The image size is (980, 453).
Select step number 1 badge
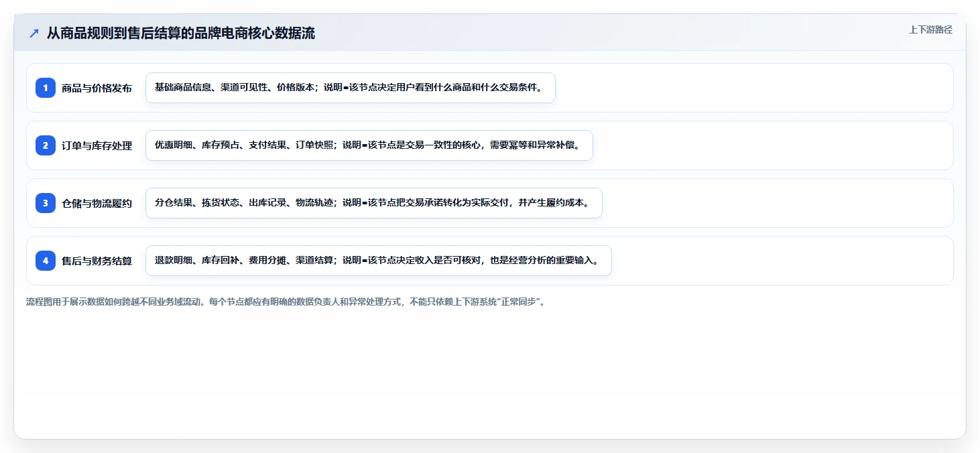(x=46, y=88)
